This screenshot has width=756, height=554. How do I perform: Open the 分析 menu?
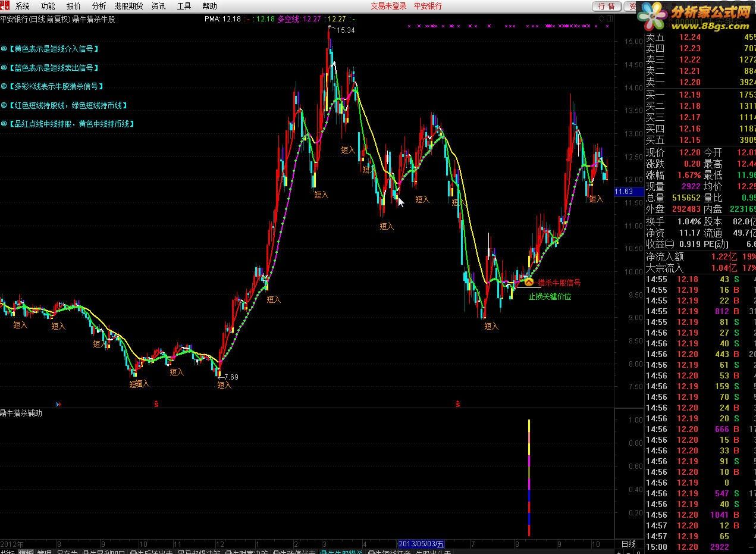(x=99, y=6)
